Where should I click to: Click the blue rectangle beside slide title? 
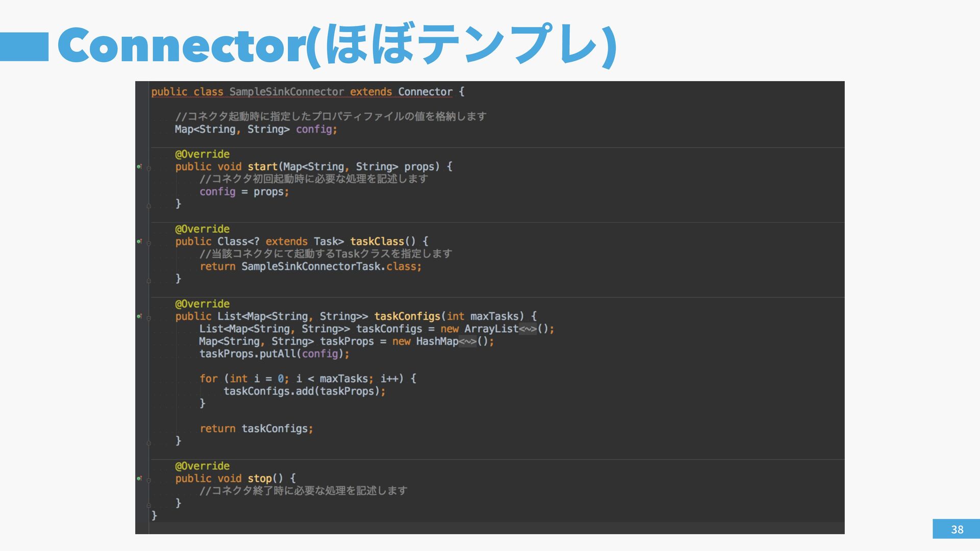point(24,46)
